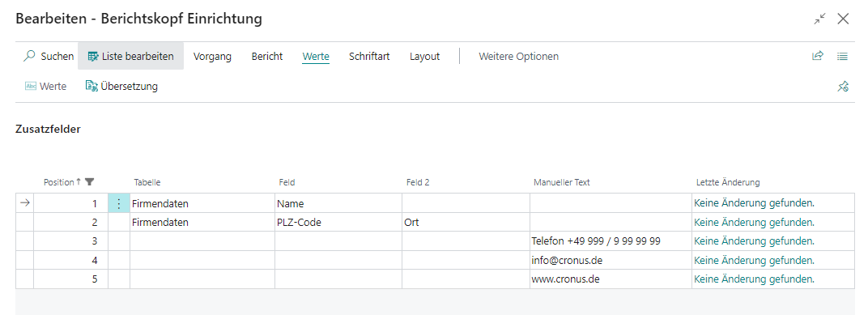Show Weitere Optionen
868x315 pixels.
pyautogui.click(x=518, y=57)
